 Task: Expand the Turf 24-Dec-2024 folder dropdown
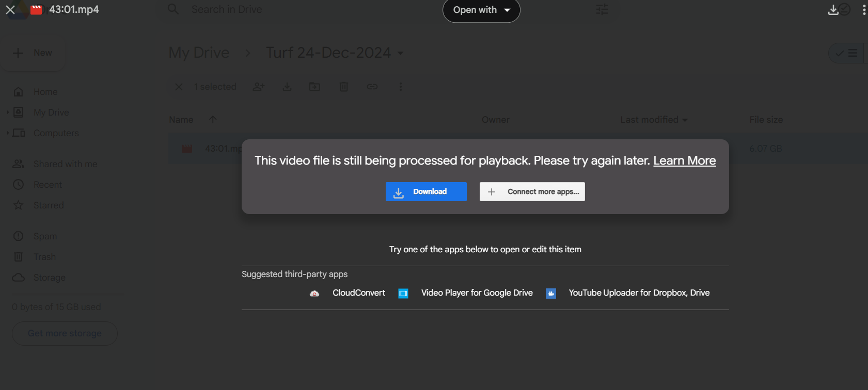[401, 53]
